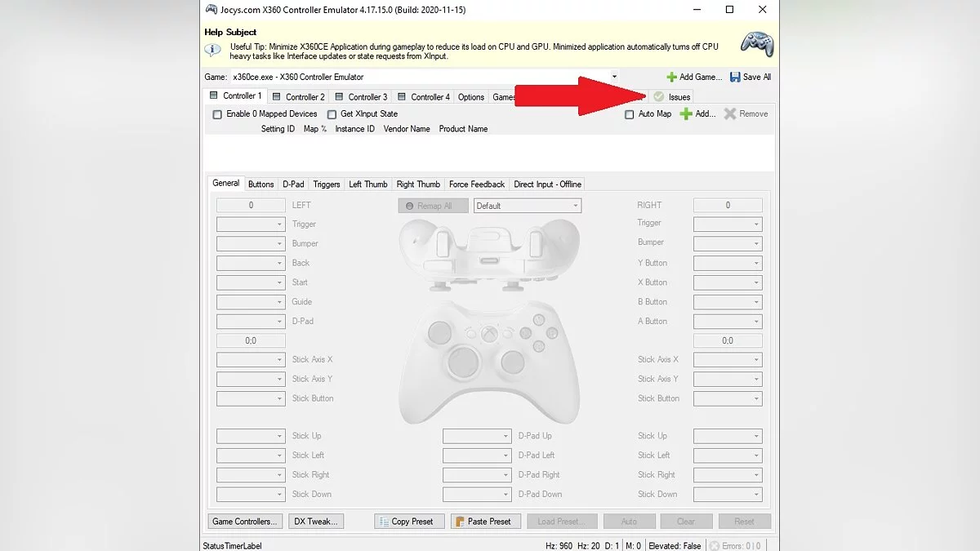The width and height of the screenshot is (980, 551).
Task: Click the Product Name column header
Action: [463, 129]
